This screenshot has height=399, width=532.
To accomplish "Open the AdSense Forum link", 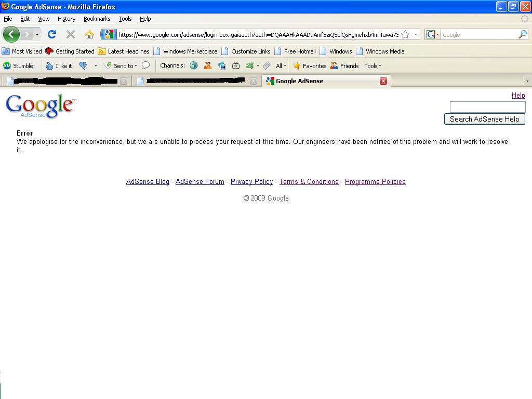I will (x=200, y=181).
